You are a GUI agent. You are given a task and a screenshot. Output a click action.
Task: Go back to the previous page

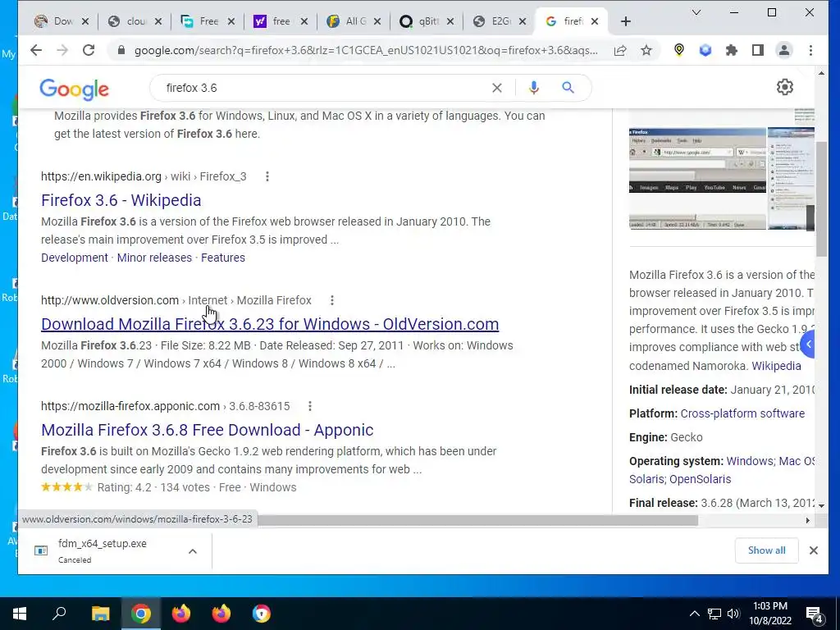36,50
